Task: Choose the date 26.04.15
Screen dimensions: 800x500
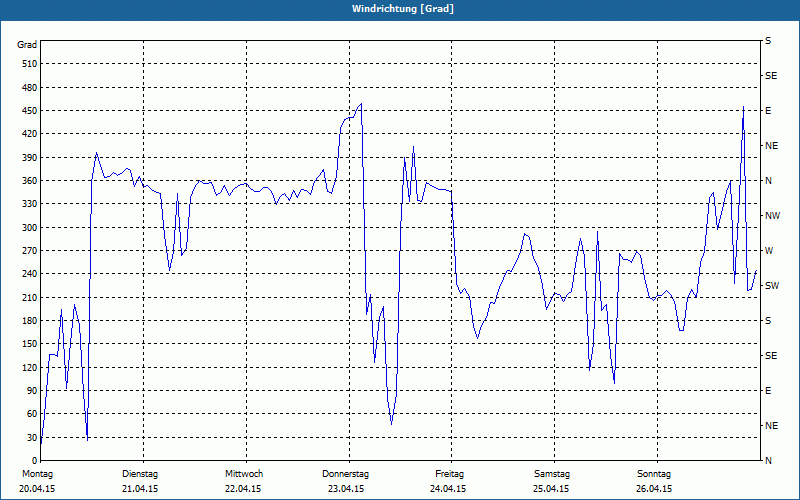Action: (654, 489)
